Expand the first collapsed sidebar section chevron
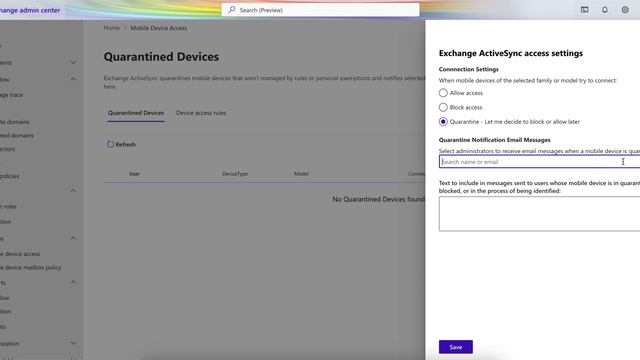The height and width of the screenshot is (360, 640). [73, 62]
